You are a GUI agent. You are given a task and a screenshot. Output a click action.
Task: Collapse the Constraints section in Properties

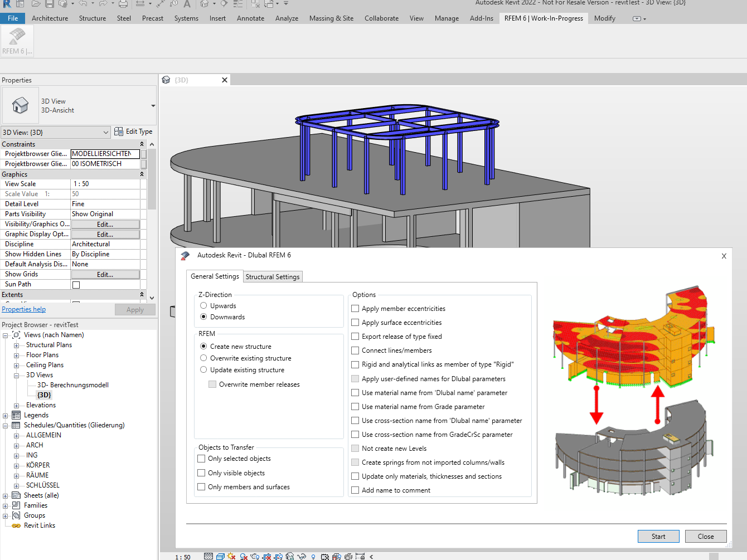[141, 144]
